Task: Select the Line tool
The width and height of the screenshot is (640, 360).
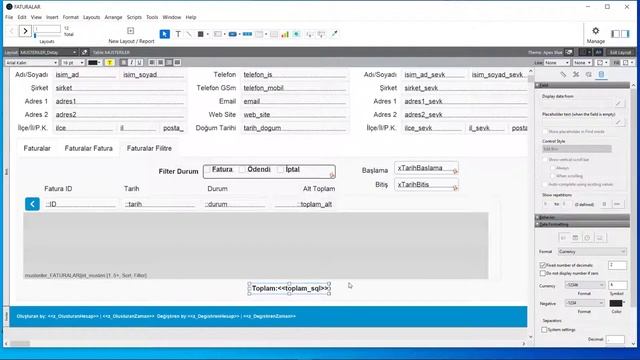Action: click(x=189, y=34)
